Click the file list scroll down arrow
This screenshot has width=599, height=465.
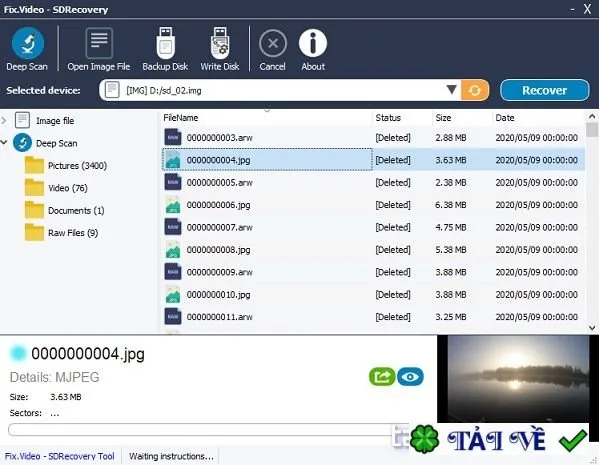[592, 327]
